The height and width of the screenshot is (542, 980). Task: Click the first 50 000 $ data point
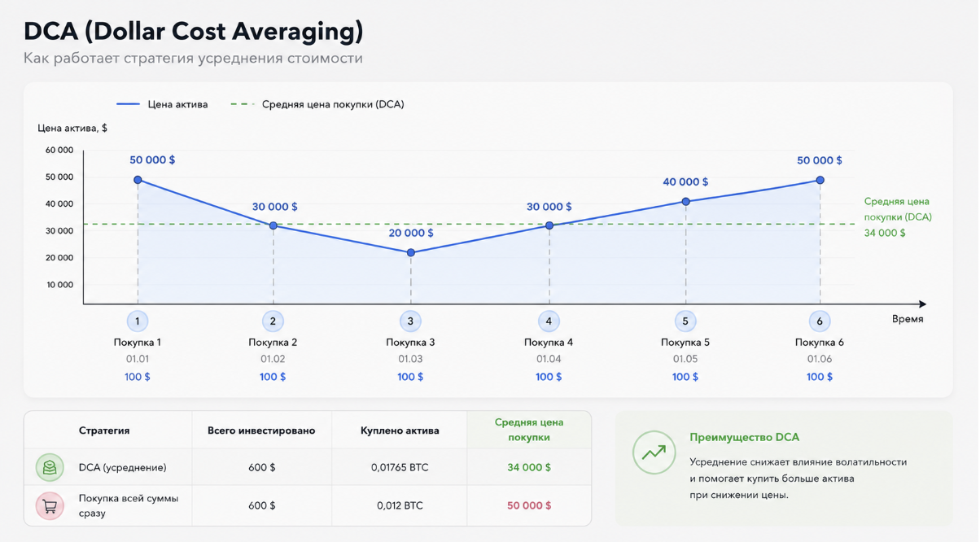pyautogui.click(x=138, y=180)
